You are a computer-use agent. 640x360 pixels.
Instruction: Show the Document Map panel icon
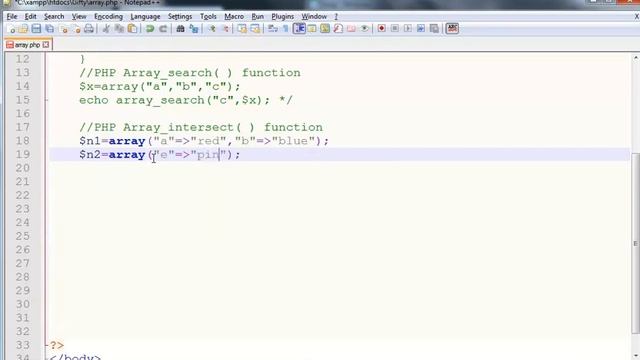click(325, 29)
